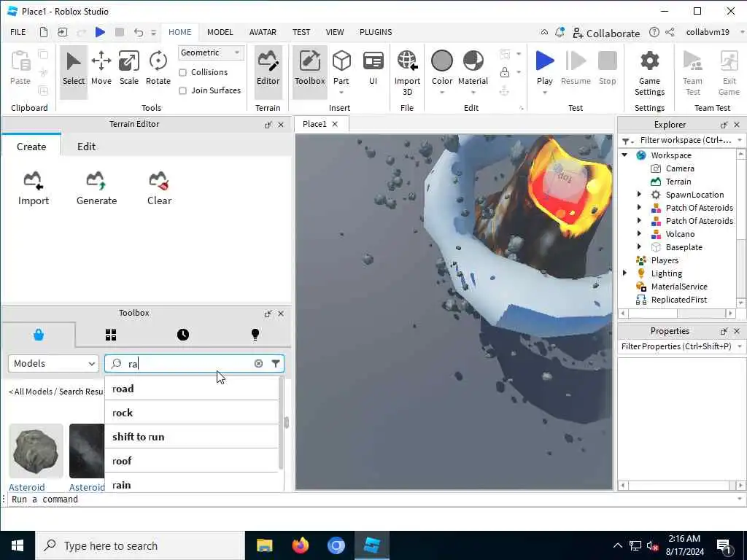
Task: Choose the 'shift to run' suggestion
Action: 191,437
